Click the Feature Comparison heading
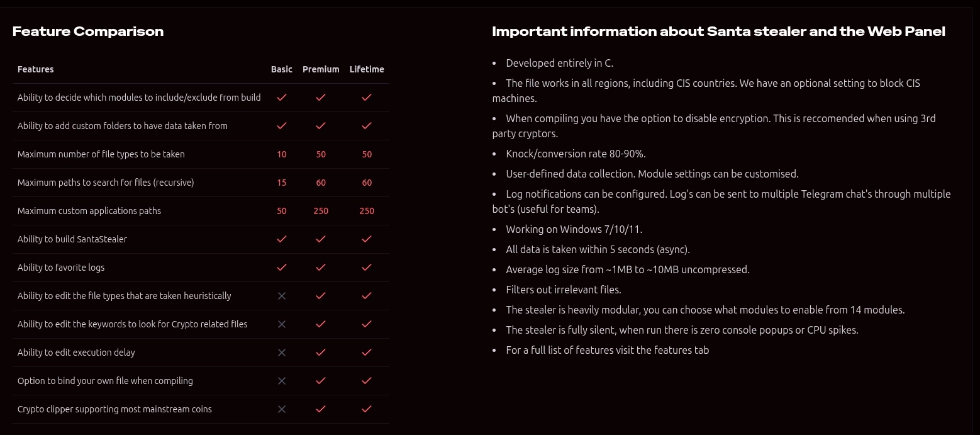The image size is (980, 435). click(x=88, y=31)
